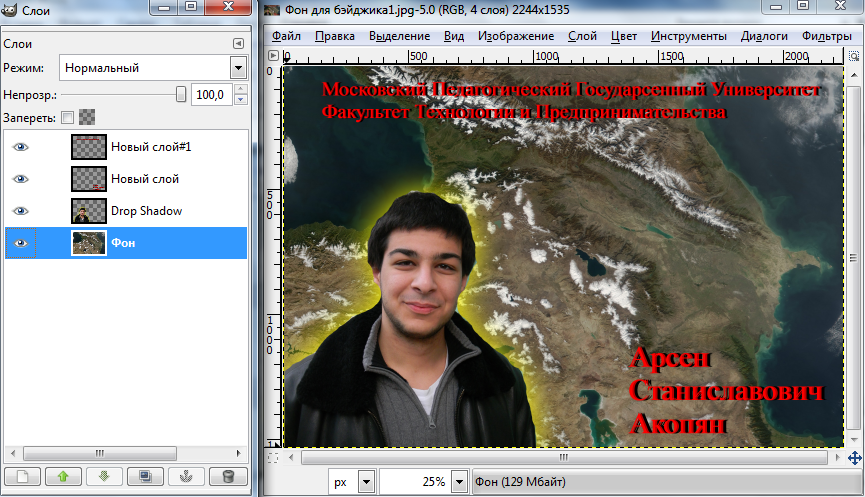
Task: Click the layers list horizontal scrollbar
Action: click(x=100, y=453)
